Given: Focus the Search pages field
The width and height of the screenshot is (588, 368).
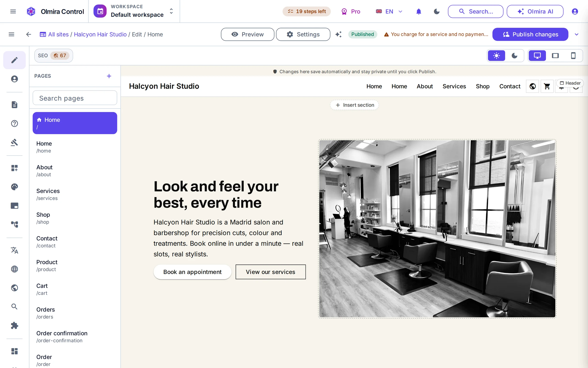Looking at the screenshot, I should pyautogui.click(x=75, y=98).
